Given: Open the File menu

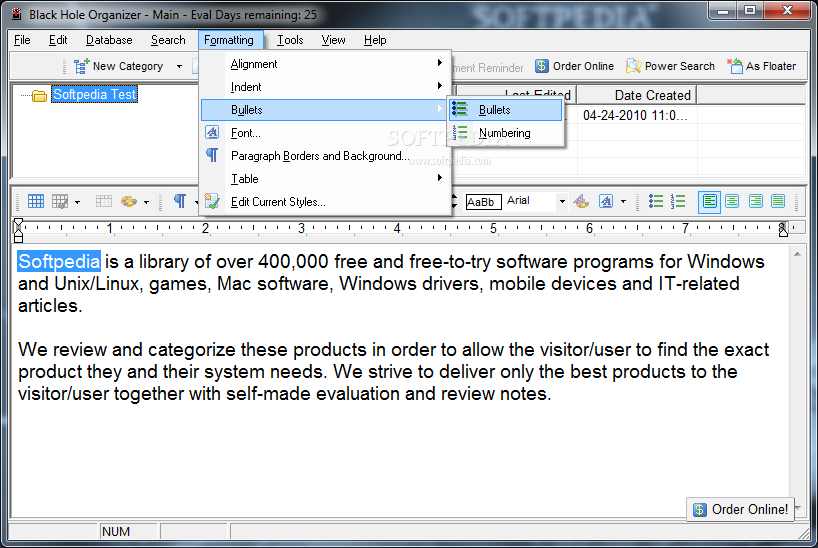Looking at the screenshot, I should coord(22,40).
